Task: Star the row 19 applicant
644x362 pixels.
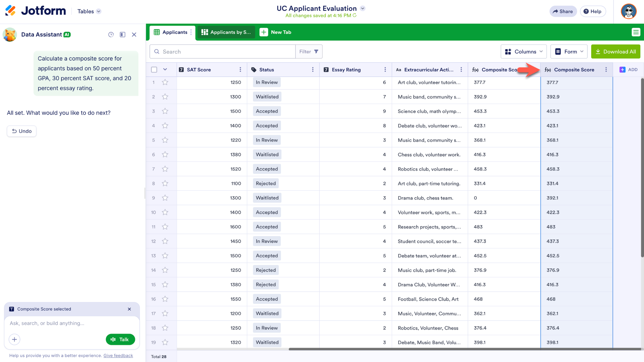Action: [165, 343]
